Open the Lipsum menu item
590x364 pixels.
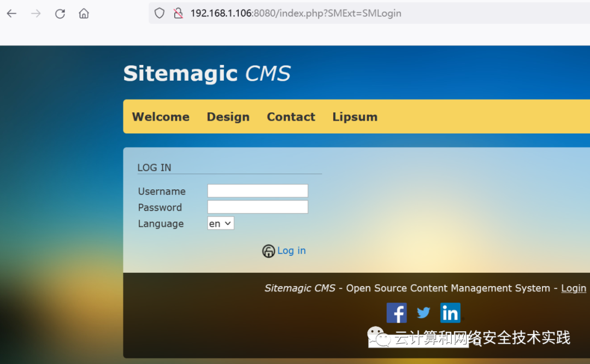tap(355, 117)
